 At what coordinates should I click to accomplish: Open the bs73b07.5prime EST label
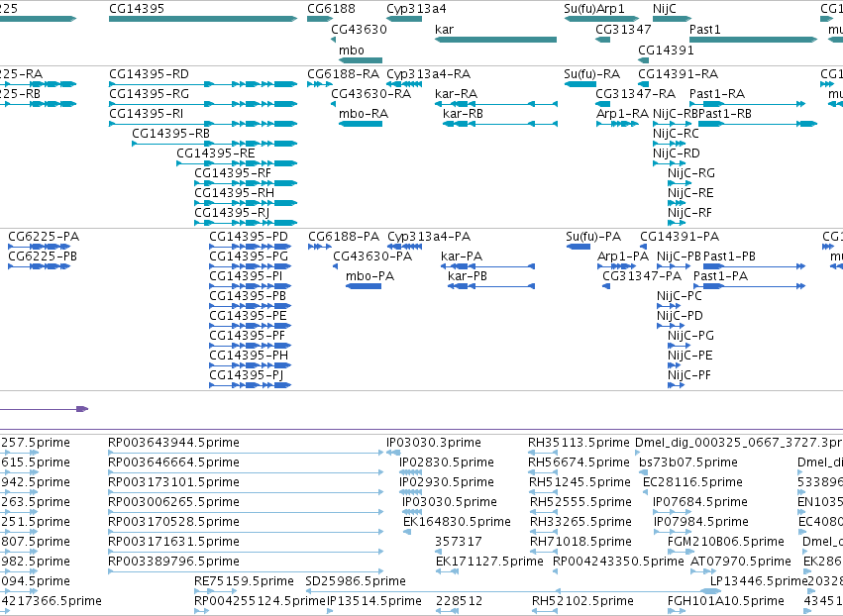click(x=688, y=462)
